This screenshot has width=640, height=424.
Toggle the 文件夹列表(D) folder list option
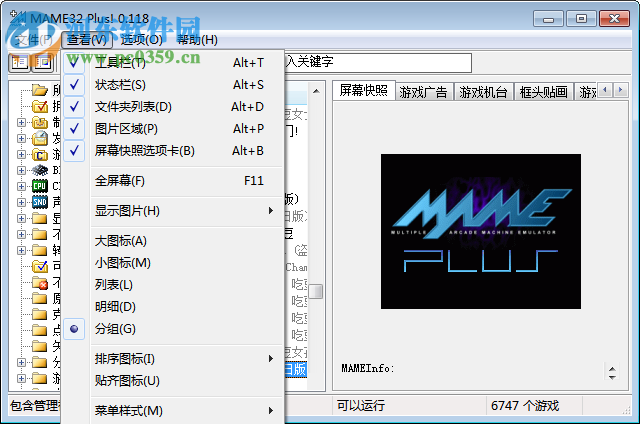coord(173,107)
